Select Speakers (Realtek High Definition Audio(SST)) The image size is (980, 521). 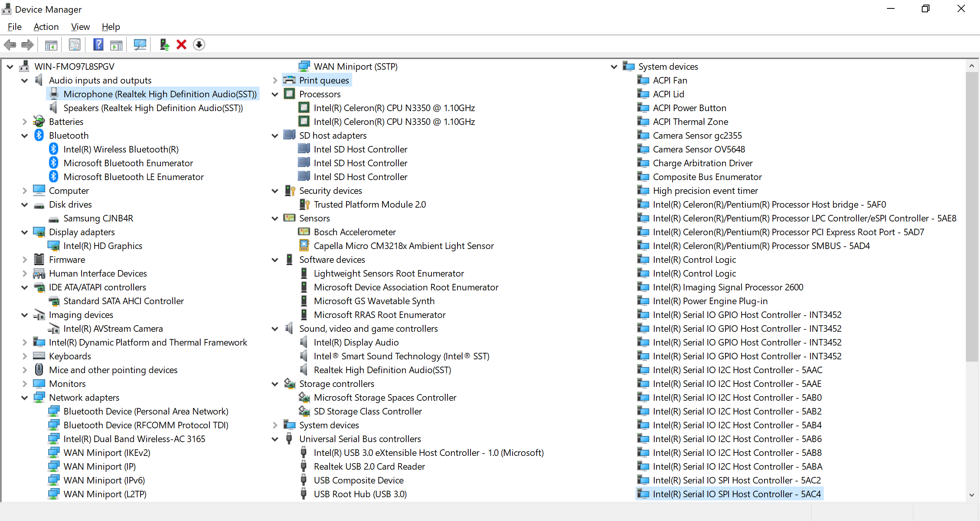pos(153,108)
